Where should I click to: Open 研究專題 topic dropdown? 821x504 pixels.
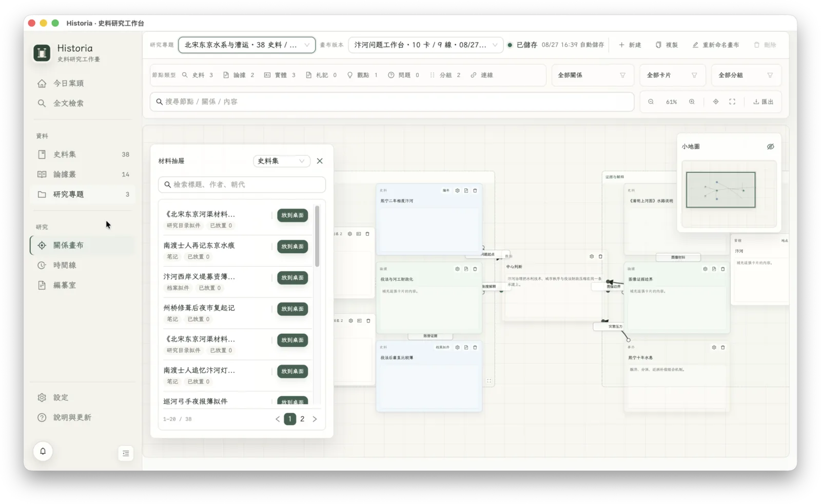pos(247,45)
